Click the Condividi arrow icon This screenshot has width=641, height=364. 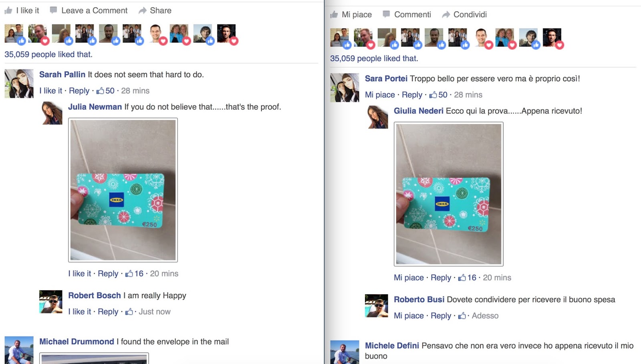click(446, 15)
